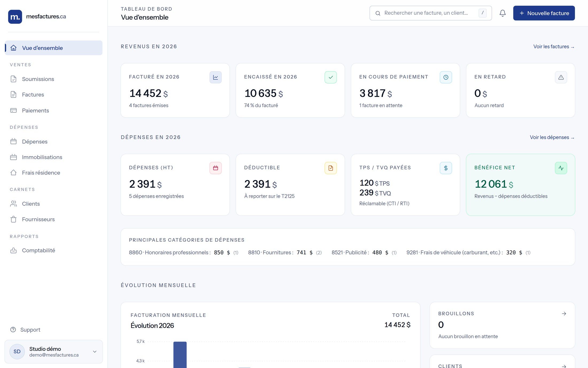
Task: Open Paiements in the sidebar
Action: pyautogui.click(x=53, y=111)
